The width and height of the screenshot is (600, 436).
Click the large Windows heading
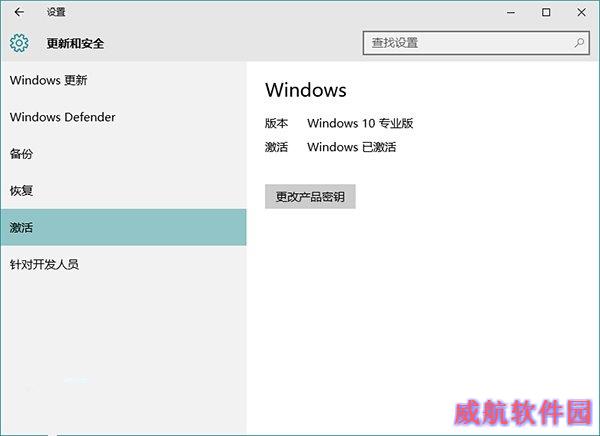click(306, 90)
